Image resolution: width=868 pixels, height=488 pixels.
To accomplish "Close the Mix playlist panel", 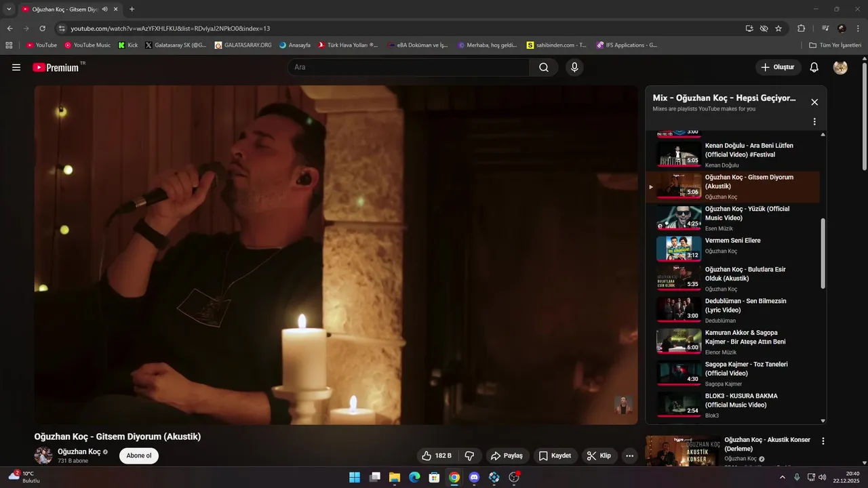I will point(814,102).
